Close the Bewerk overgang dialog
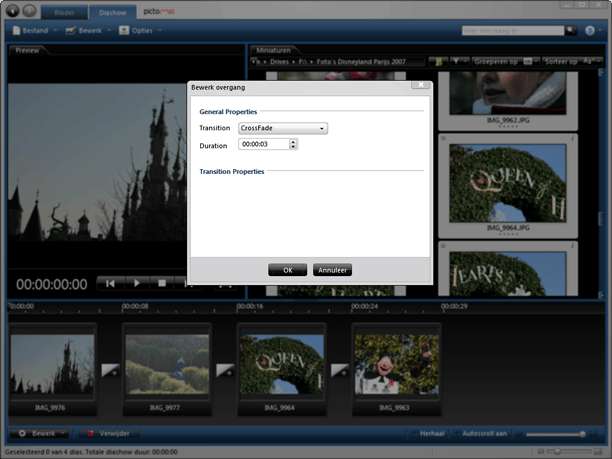612x459 pixels. 421,85
